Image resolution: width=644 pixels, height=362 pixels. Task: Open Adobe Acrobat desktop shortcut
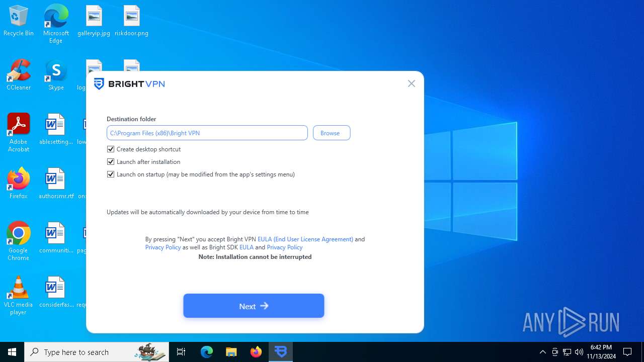[19, 133]
